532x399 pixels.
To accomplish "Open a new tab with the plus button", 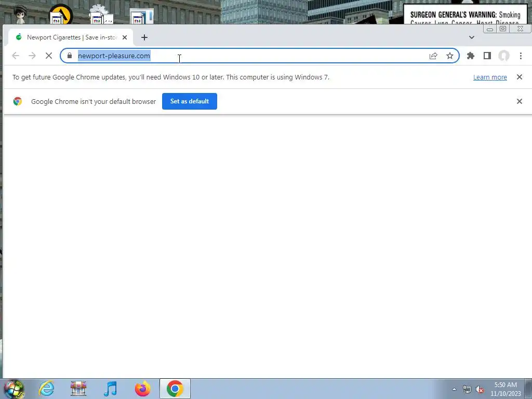I will coord(144,37).
